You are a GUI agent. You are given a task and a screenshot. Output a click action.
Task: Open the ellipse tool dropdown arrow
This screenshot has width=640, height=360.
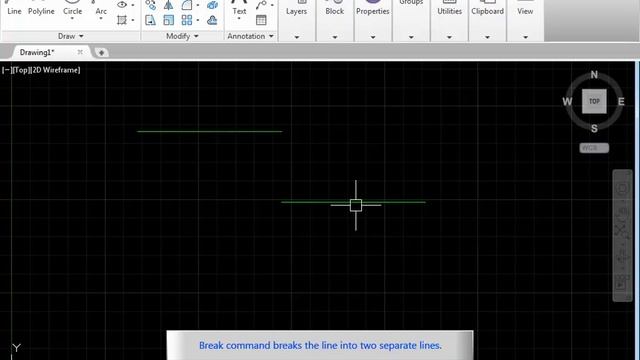(133, 5)
